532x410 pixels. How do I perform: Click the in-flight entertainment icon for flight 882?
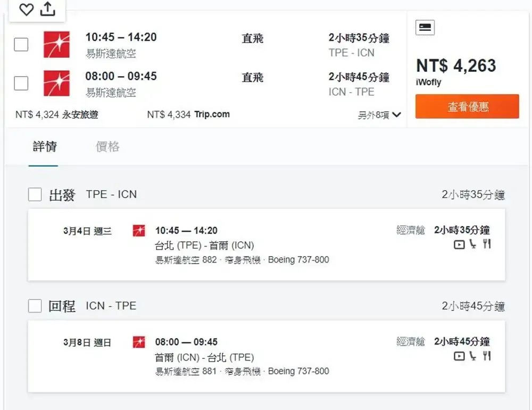(x=459, y=244)
